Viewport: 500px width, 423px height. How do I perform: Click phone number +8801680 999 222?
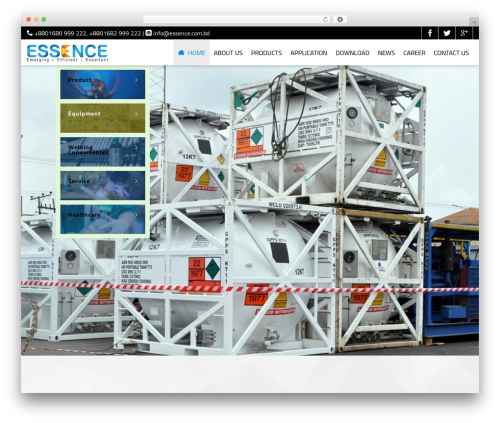click(61, 33)
